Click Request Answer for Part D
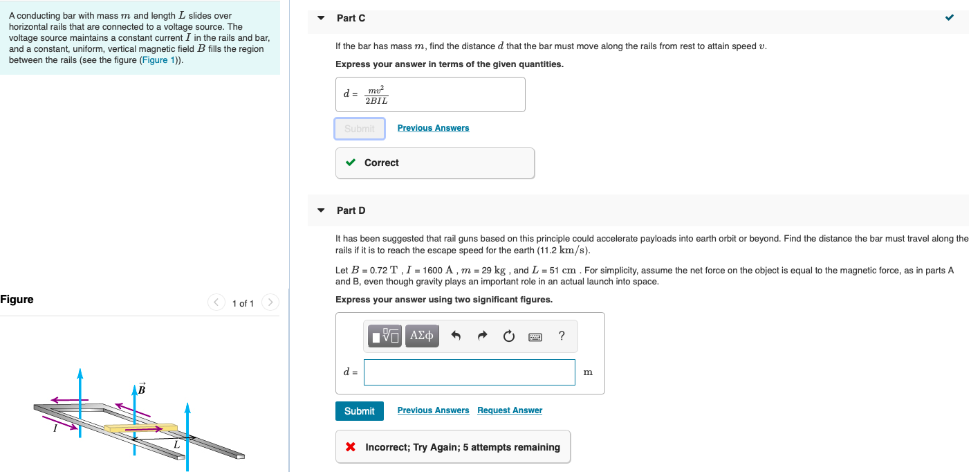The image size is (980, 472). [x=510, y=410]
